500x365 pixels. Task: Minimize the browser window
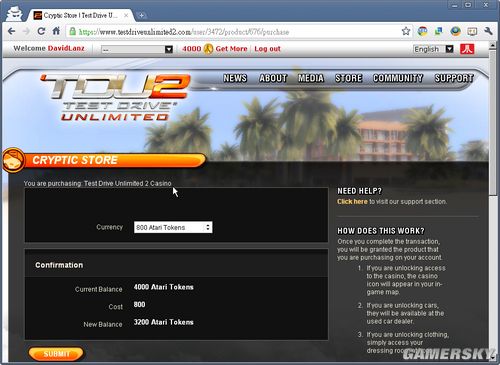[x=455, y=5]
